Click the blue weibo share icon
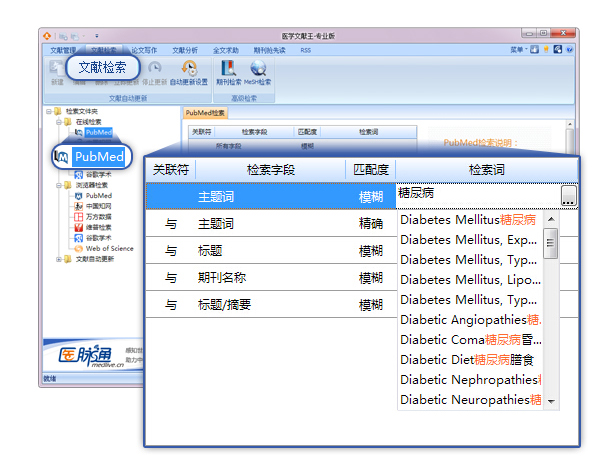 click(x=558, y=50)
